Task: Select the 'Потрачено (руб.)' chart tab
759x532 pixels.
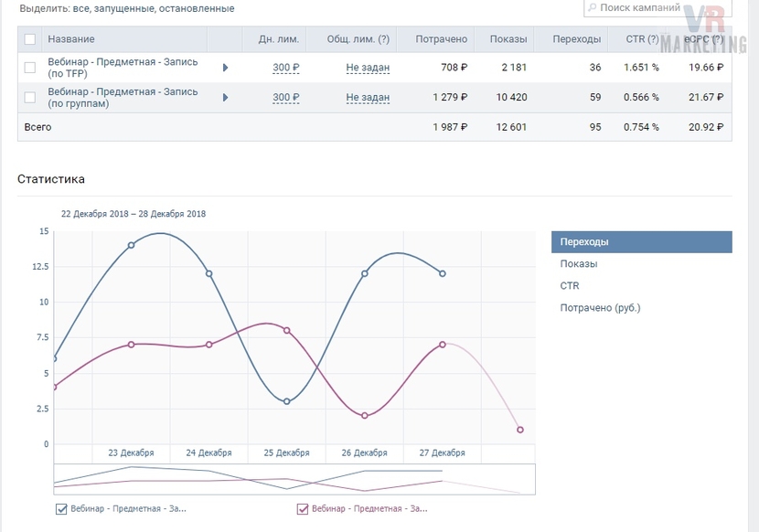Action: 600,308
